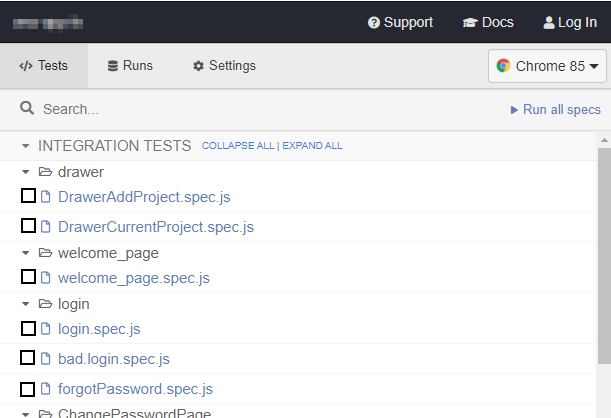This screenshot has height=418, width=611.
Task: Click the search magnifier icon
Action: (x=27, y=108)
